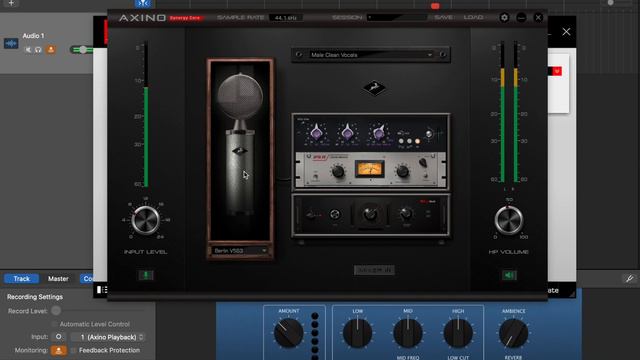
Task: Toggle the lit orange EQ button
Action: 417,141
